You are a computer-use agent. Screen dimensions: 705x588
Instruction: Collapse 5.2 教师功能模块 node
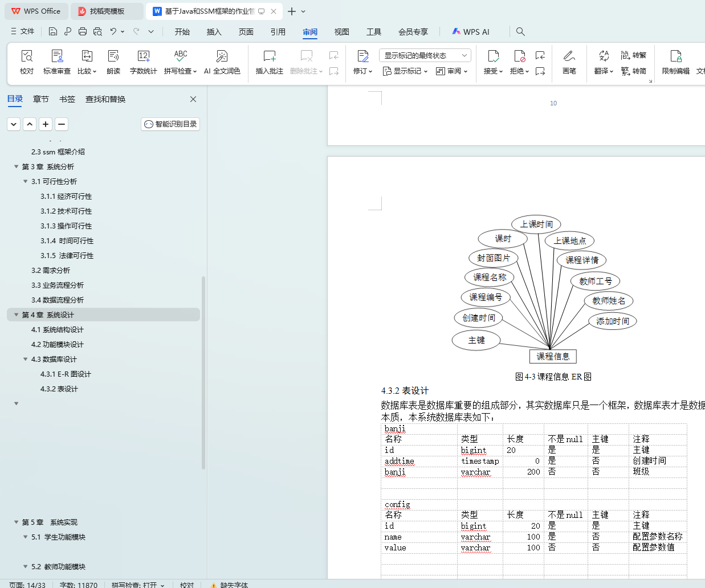(x=25, y=566)
